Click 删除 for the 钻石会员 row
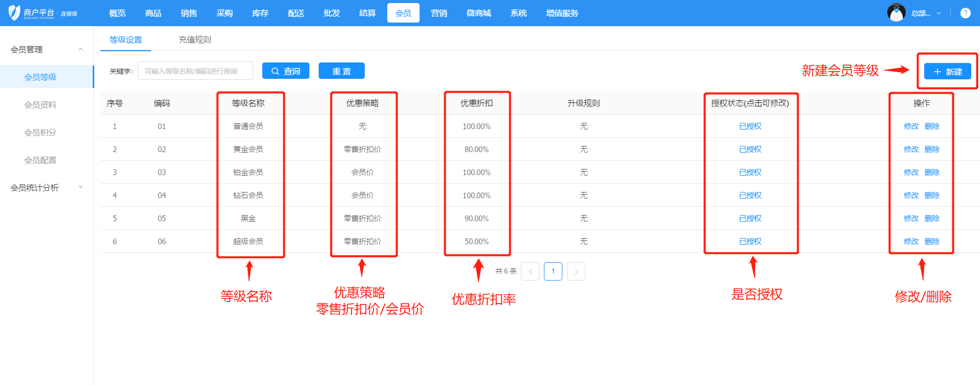 [x=932, y=196]
